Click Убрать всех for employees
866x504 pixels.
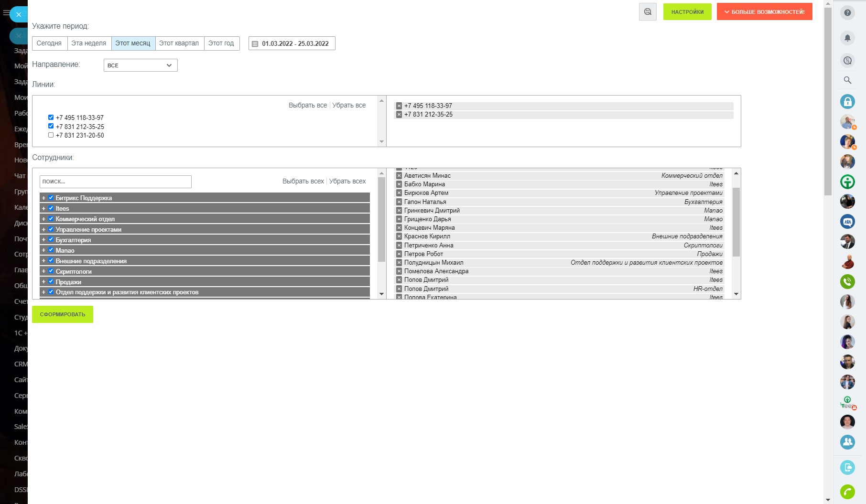[x=347, y=181]
